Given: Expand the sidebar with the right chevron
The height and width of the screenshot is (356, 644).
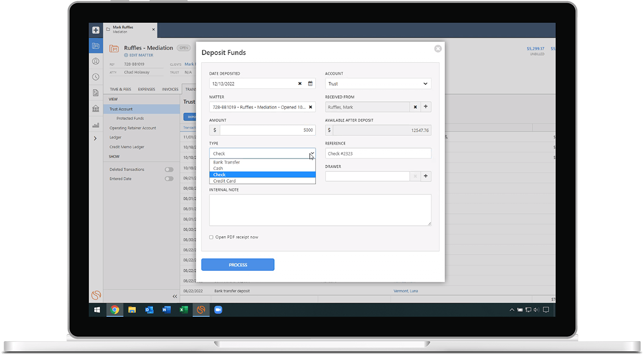Looking at the screenshot, I should click(95, 138).
